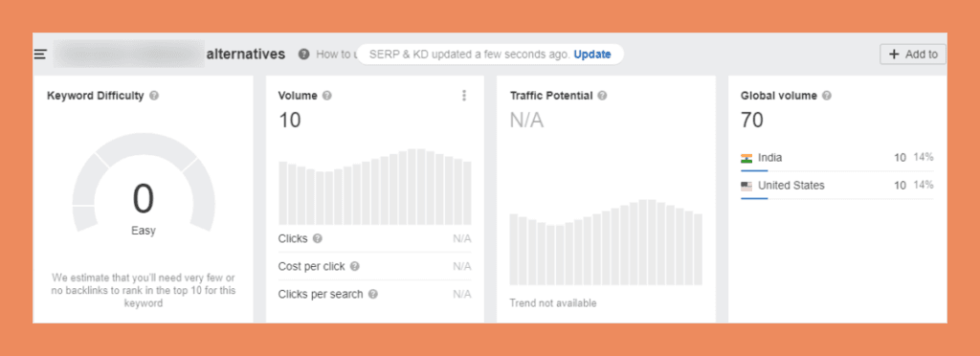
Task: Click the Global volume help icon
Action: click(826, 96)
